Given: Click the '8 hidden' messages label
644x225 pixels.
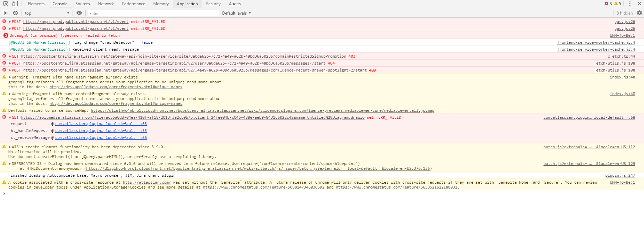Looking at the screenshot, I should point(625,13).
